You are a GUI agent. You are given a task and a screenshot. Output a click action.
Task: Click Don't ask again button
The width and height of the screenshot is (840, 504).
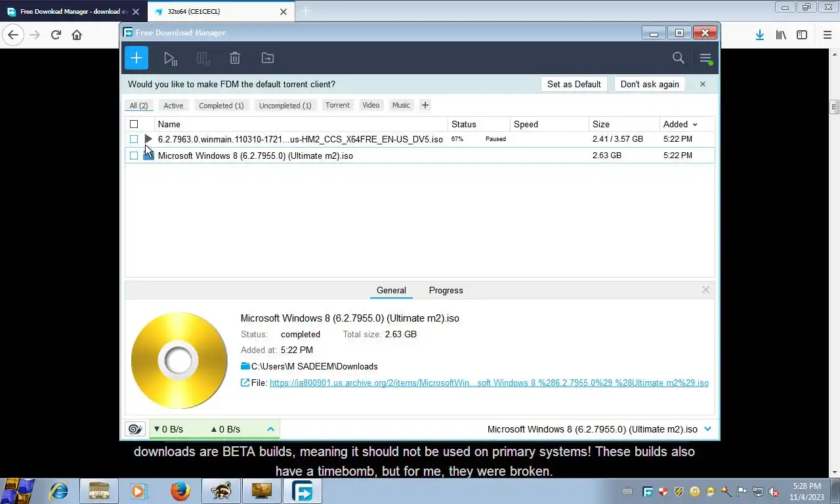(650, 84)
